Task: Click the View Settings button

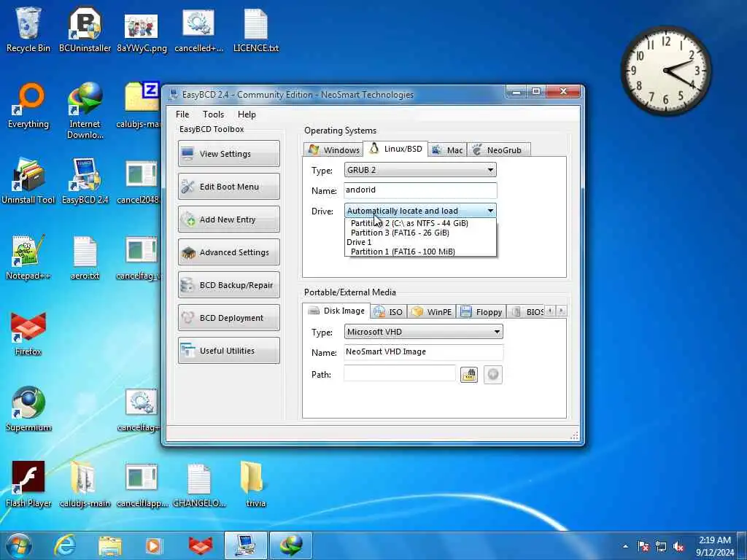Action: pos(228,154)
